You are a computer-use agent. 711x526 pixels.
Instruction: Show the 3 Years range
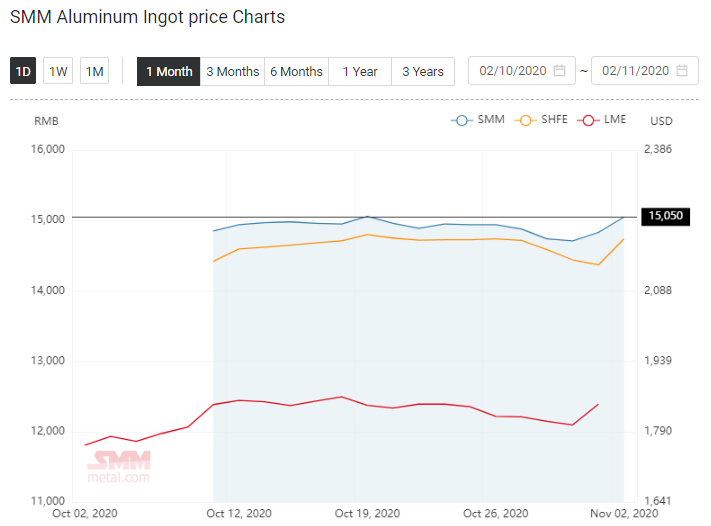[423, 72]
